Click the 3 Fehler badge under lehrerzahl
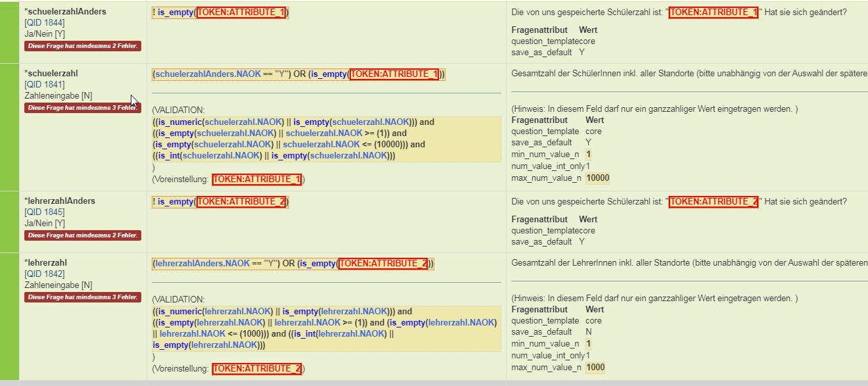Viewport: 868px width, 386px height. pyautogui.click(x=83, y=297)
